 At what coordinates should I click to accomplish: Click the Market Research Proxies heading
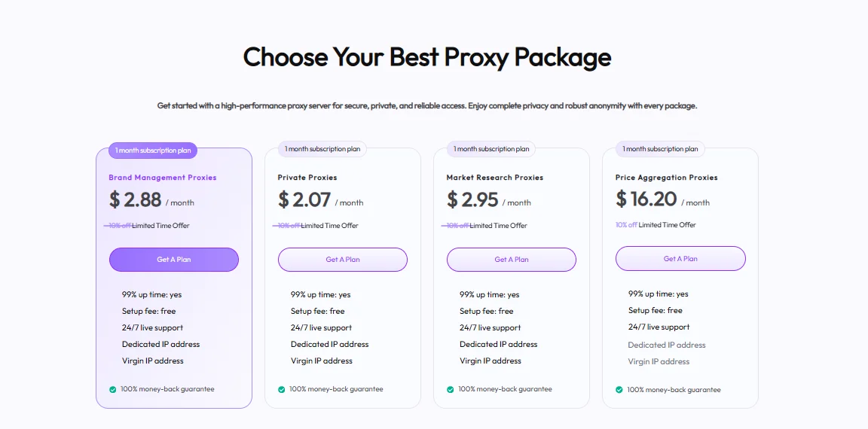[x=494, y=178]
